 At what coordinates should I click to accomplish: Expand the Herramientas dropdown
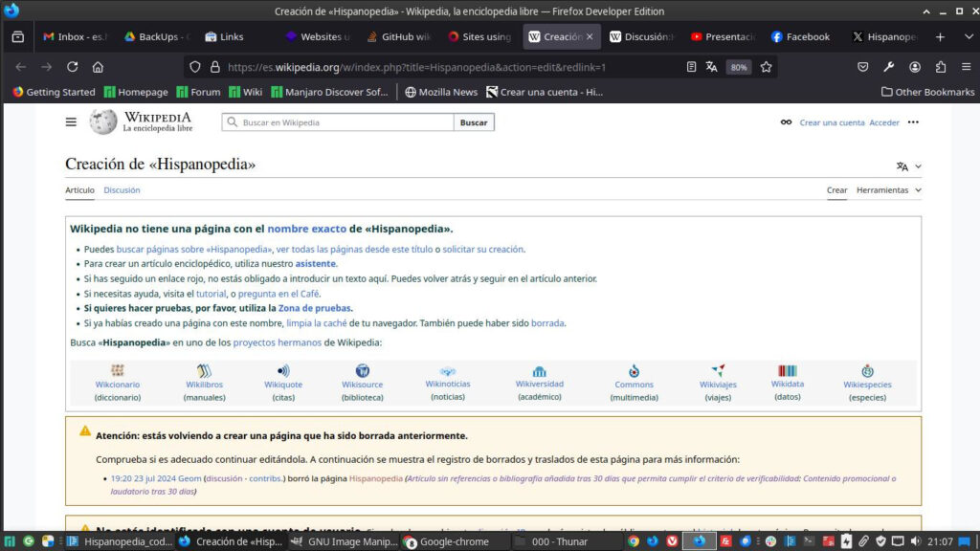pos(888,190)
